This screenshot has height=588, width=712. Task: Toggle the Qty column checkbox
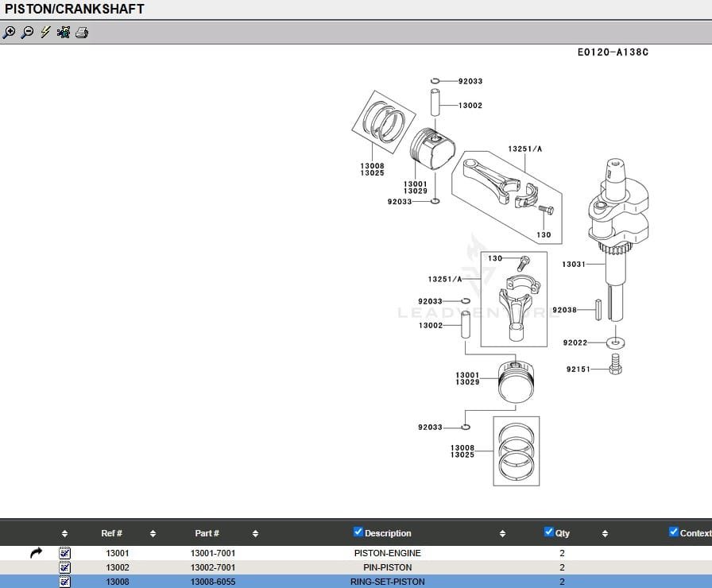pyautogui.click(x=549, y=532)
